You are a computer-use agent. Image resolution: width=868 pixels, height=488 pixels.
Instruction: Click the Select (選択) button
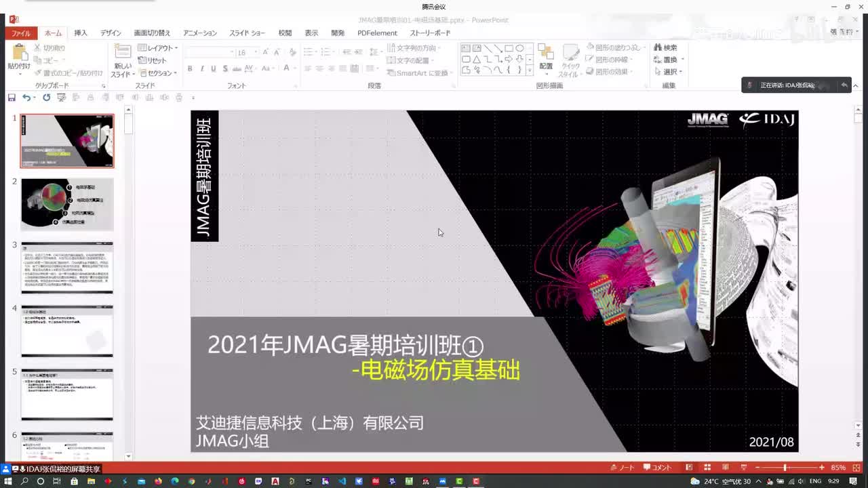[x=668, y=72]
